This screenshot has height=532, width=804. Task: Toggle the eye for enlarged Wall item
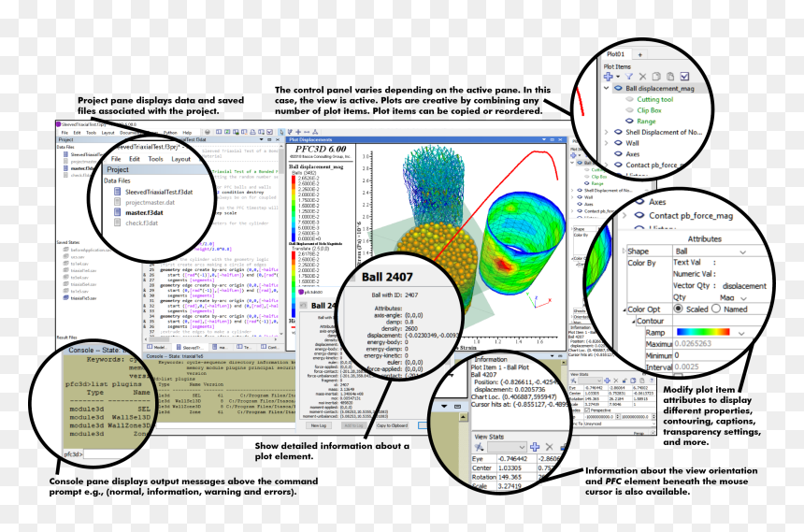pyautogui.click(x=618, y=143)
